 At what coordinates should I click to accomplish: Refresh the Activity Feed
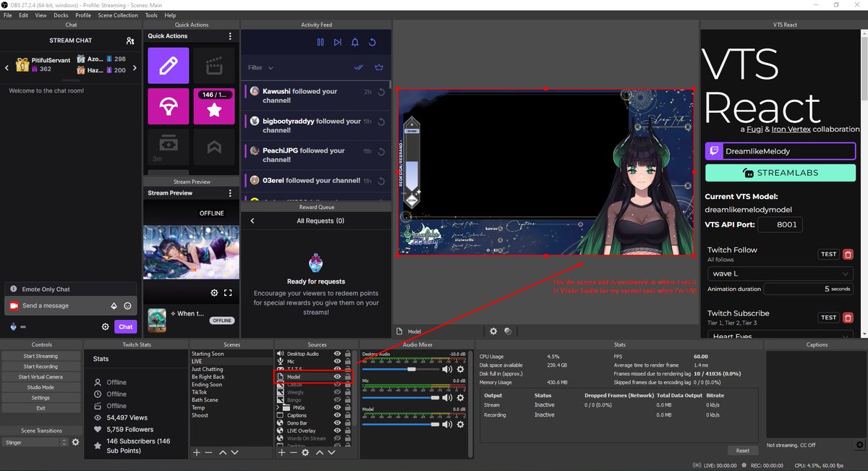coord(372,43)
